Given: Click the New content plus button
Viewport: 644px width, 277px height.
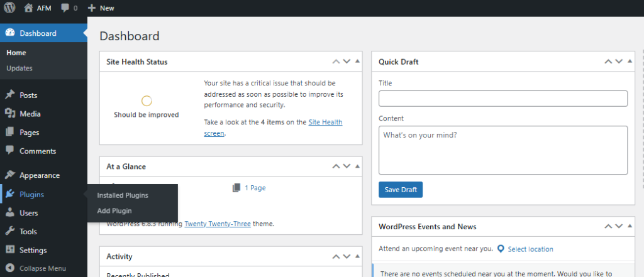Looking at the screenshot, I should pyautogui.click(x=92, y=8).
